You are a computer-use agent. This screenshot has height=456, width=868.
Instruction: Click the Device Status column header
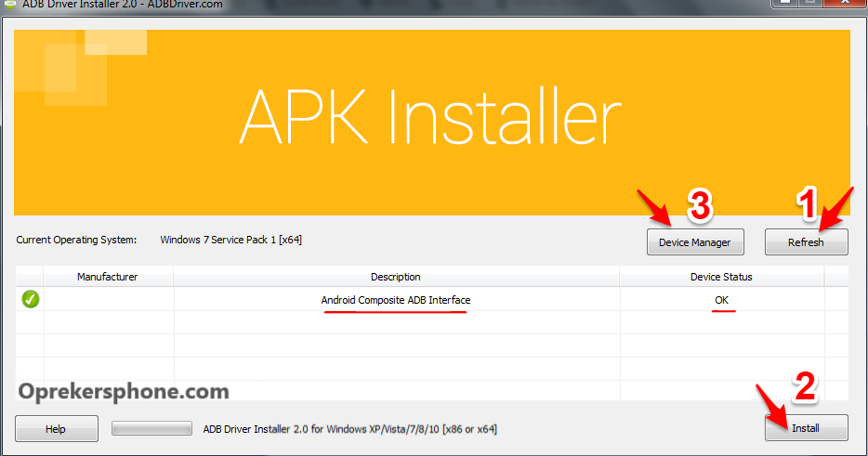(x=721, y=277)
